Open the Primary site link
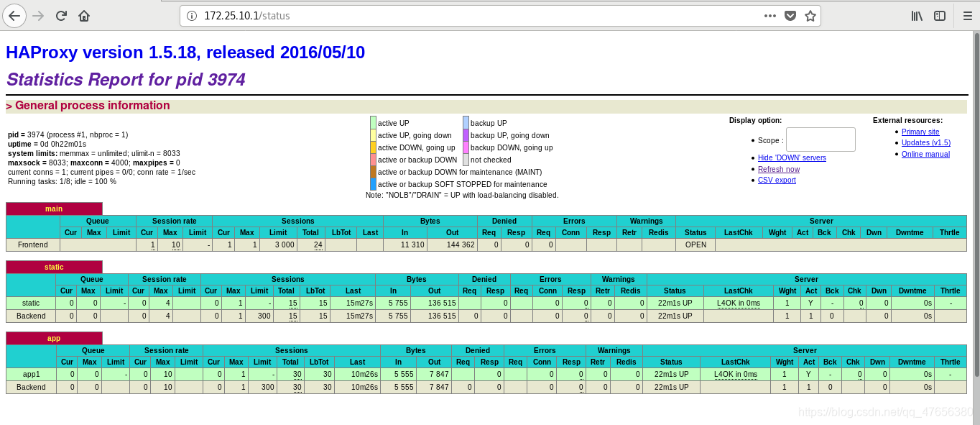The width and height of the screenshot is (980, 425). click(x=920, y=132)
